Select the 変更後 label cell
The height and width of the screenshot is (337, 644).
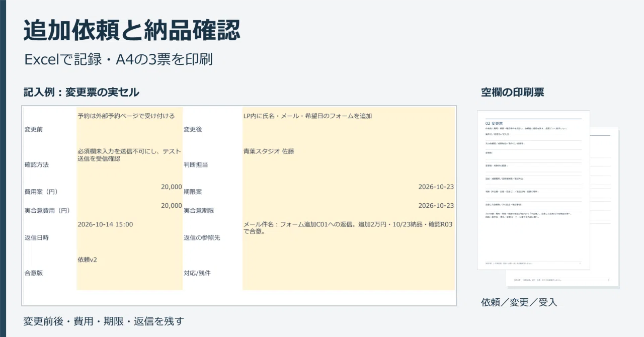click(x=193, y=129)
